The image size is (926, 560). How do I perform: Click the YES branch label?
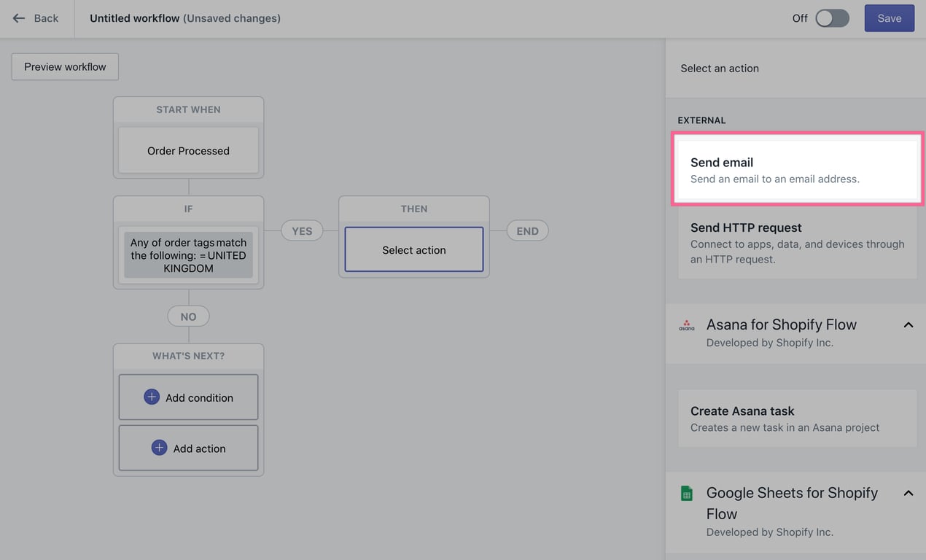click(x=302, y=231)
